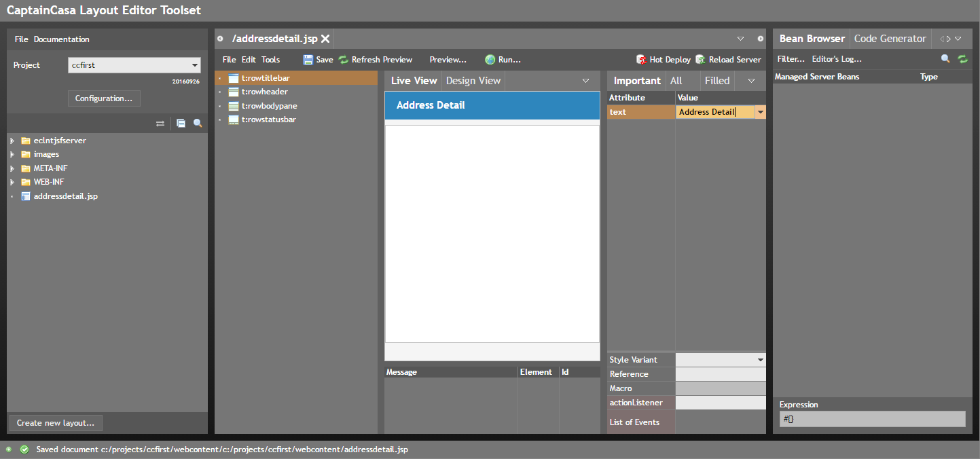The height and width of the screenshot is (459, 980).
Task: Click the Save disk icon
Action: click(x=308, y=60)
